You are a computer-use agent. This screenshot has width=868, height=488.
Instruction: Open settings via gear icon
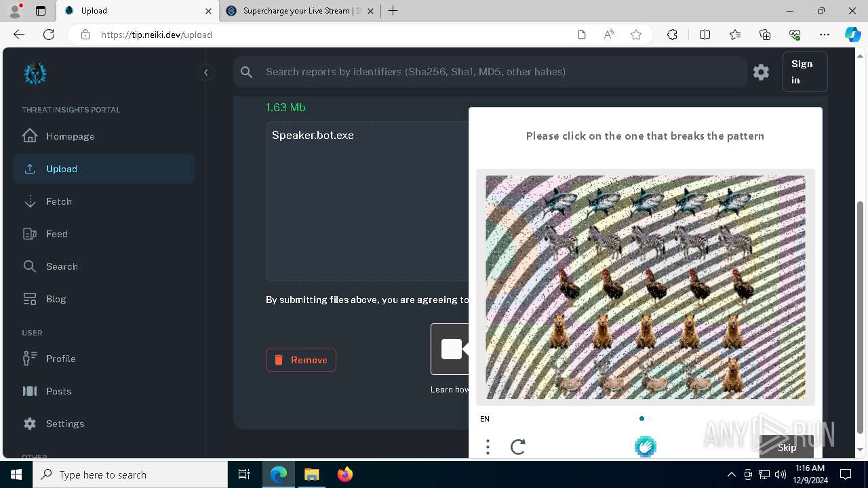[761, 72]
